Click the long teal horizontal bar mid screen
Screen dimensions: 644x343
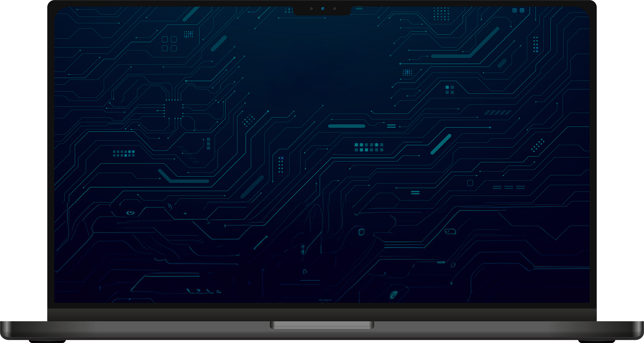click(346, 126)
